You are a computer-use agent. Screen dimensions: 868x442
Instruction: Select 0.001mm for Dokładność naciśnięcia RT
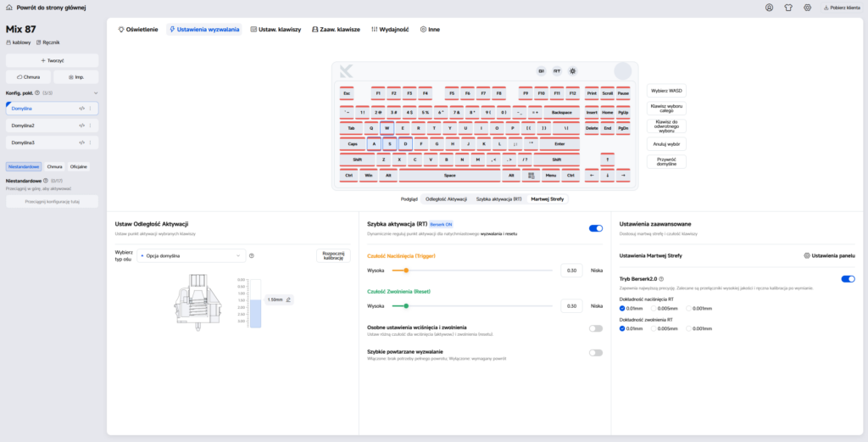click(x=689, y=309)
